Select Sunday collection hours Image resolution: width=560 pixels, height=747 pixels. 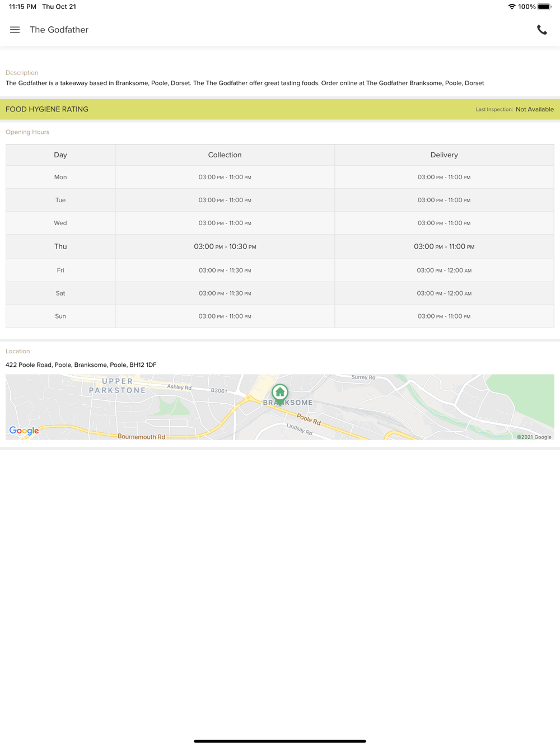[x=225, y=316]
